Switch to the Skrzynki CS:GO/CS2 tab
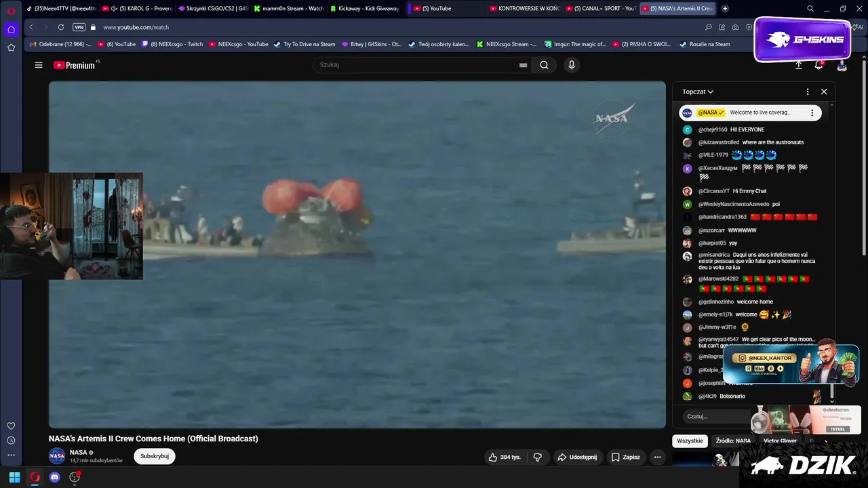Image resolution: width=868 pixels, height=488 pixels. (x=214, y=9)
